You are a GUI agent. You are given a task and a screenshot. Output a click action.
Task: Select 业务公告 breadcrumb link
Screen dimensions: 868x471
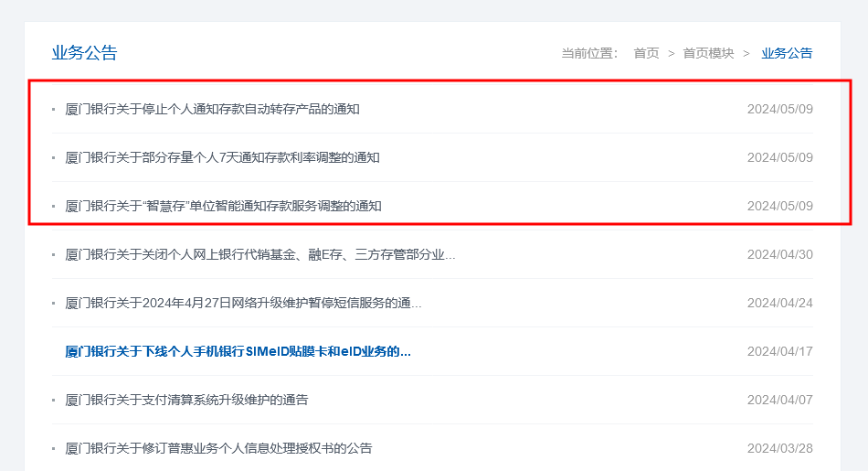pos(787,53)
